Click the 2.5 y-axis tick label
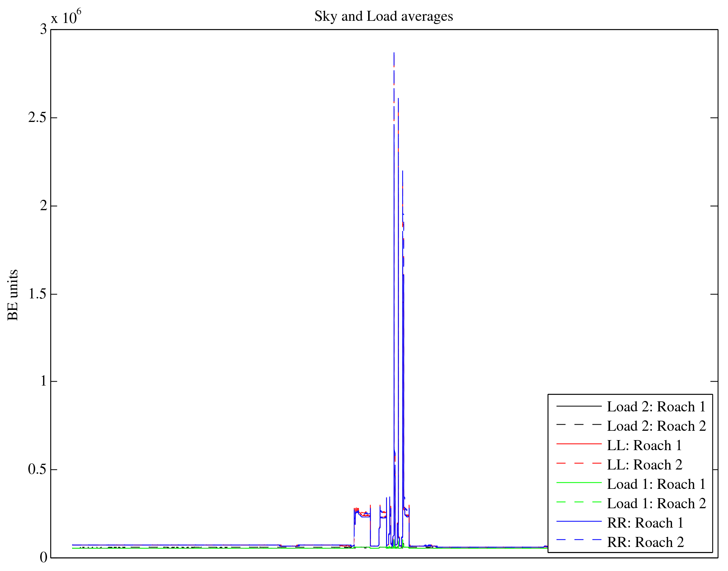 37,118
